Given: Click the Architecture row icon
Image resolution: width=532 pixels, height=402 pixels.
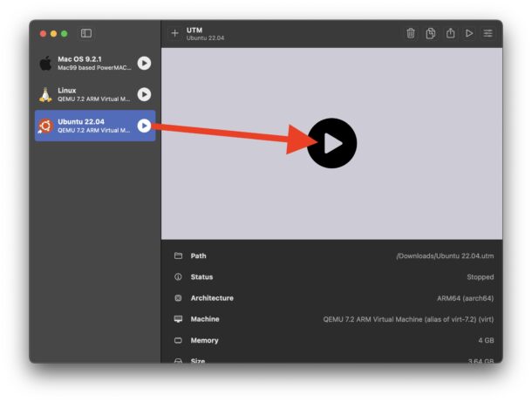Looking at the screenshot, I should [x=178, y=298].
